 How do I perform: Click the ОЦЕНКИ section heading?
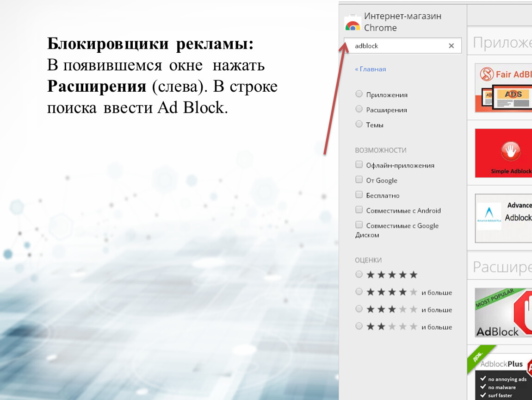pyautogui.click(x=368, y=260)
